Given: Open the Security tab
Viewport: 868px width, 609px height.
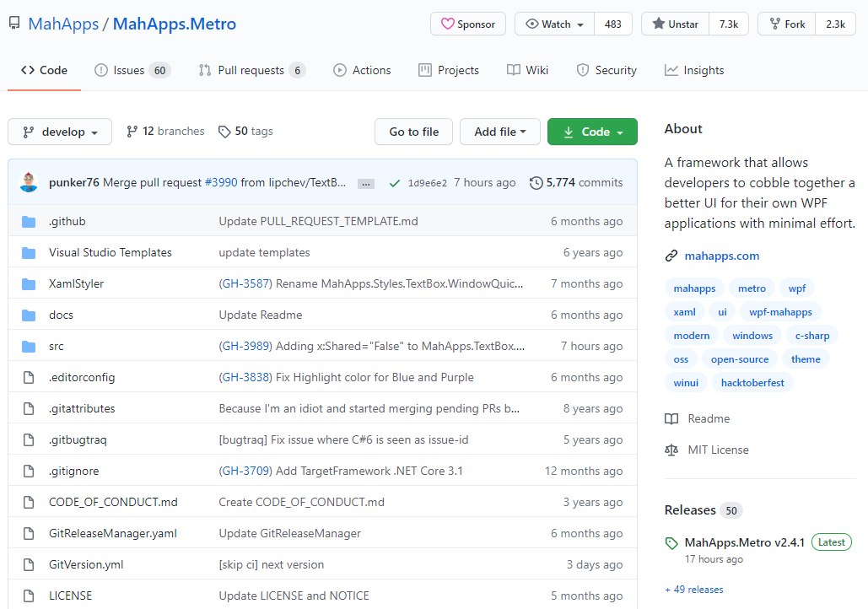Looking at the screenshot, I should coord(607,70).
